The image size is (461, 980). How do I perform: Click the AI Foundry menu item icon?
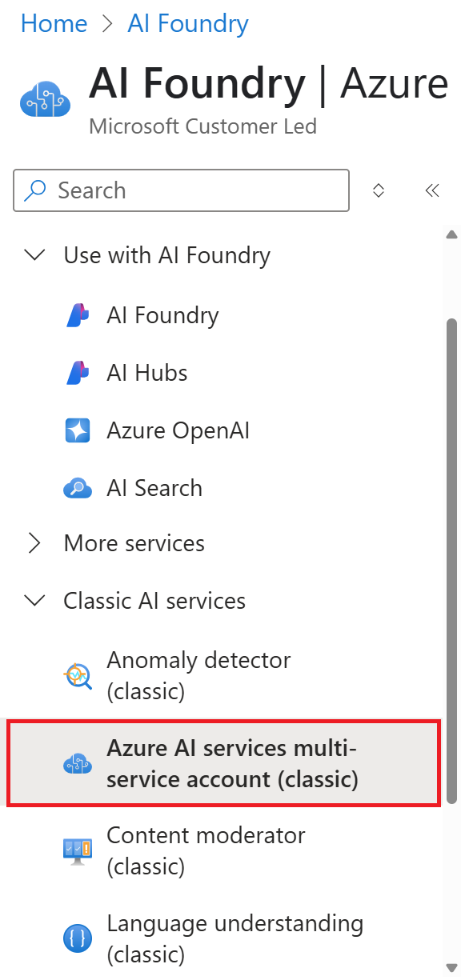(x=78, y=315)
